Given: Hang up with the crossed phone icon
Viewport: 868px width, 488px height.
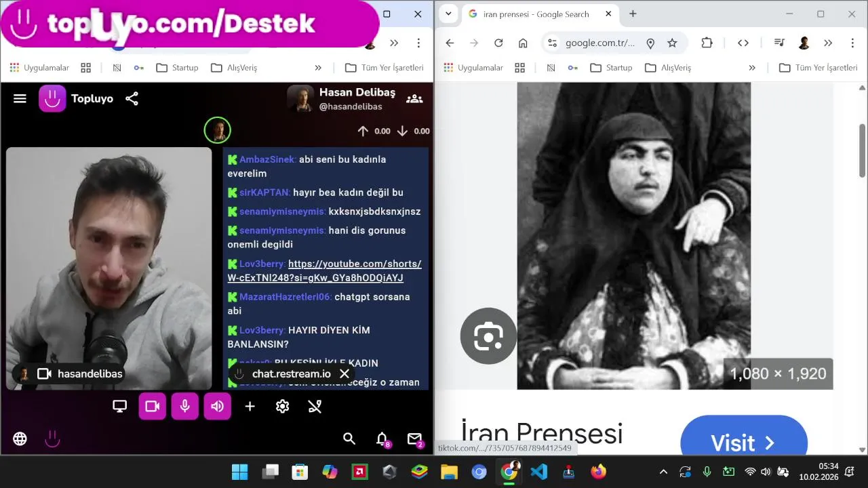Looking at the screenshot, I should pyautogui.click(x=315, y=406).
